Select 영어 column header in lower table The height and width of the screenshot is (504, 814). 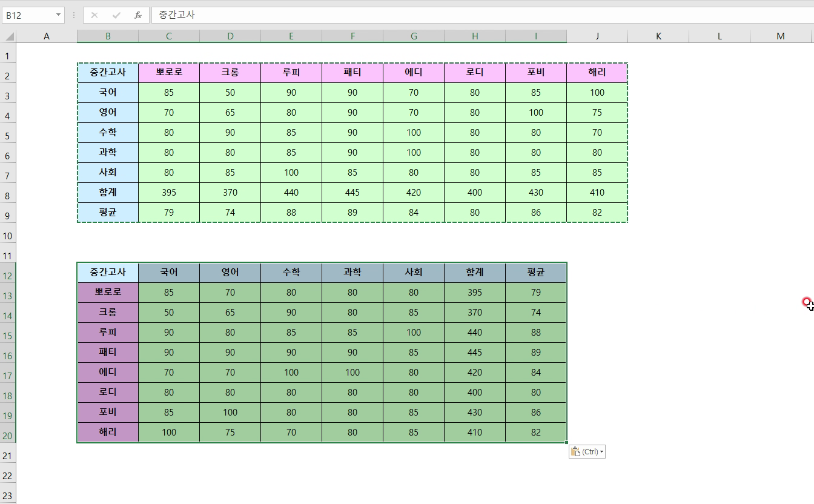[230, 273]
